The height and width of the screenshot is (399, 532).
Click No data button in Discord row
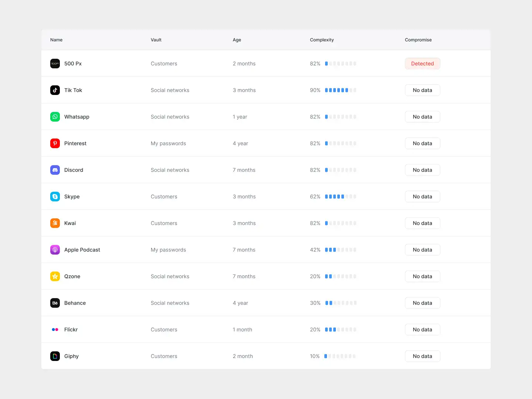coord(422,170)
